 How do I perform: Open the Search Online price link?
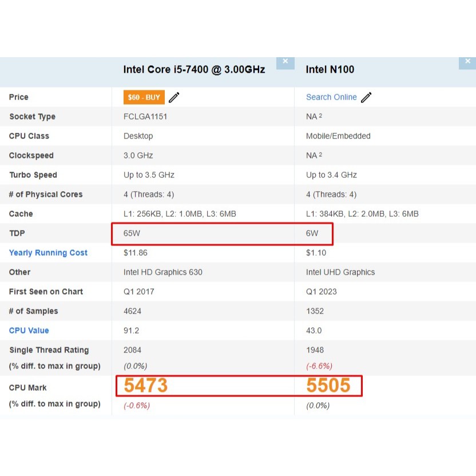coord(331,97)
